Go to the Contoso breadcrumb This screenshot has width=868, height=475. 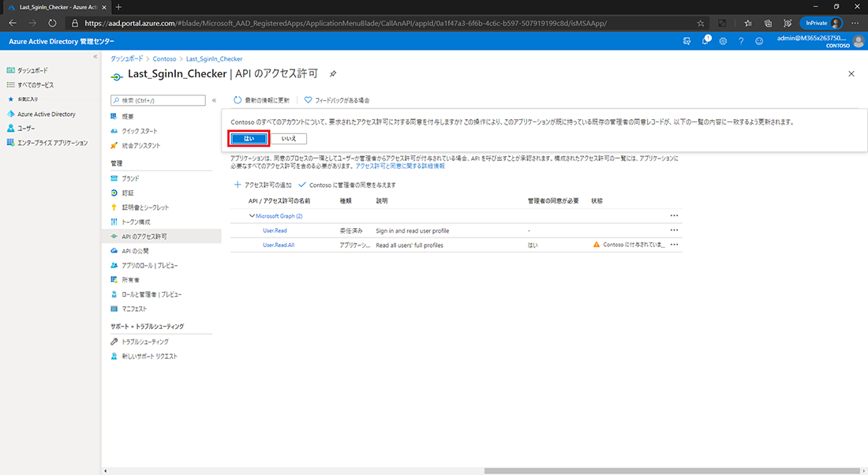[x=164, y=58]
